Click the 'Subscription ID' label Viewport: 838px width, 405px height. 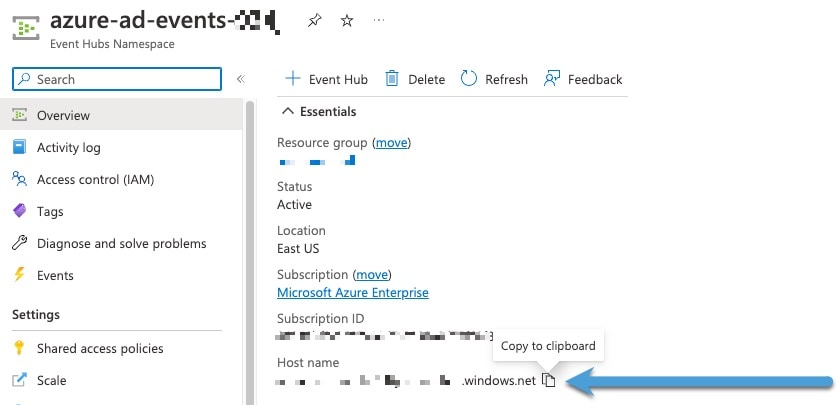pyautogui.click(x=321, y=318)
